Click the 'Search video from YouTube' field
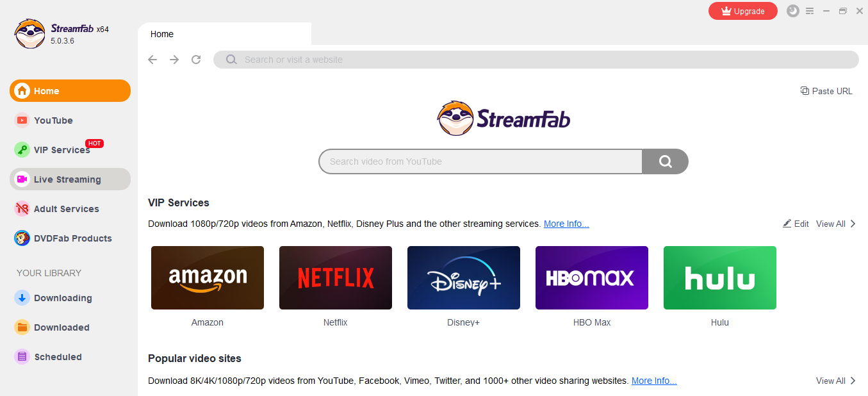Viewport: 868px width, 396px height. (x=480, y=161)
